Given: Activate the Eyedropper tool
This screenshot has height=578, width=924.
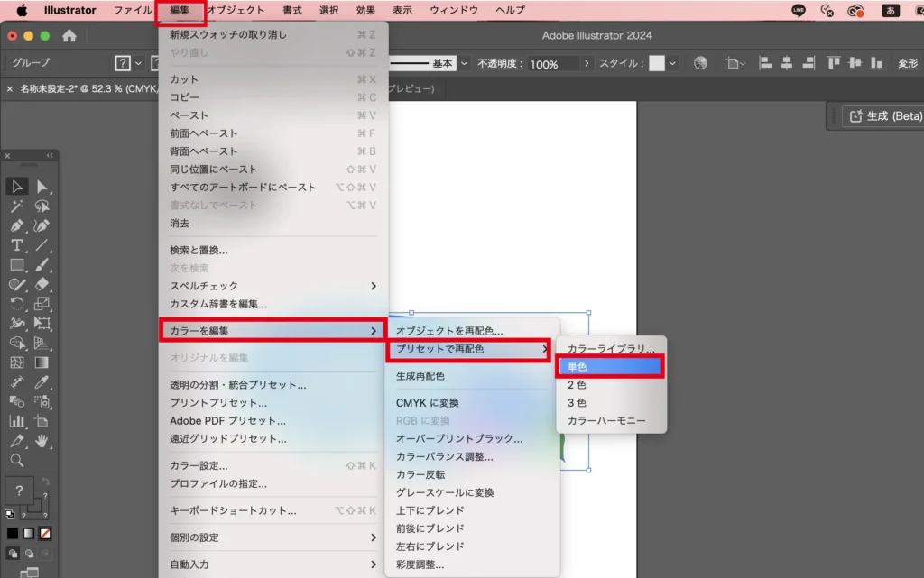Looking at the screenshot, I should point(42,383).
